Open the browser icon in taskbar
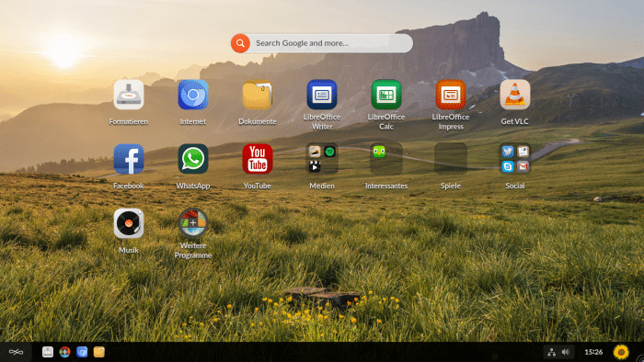The width and height of the screenshot is (644, 362). pyautogui.click(x=82, y=352)
